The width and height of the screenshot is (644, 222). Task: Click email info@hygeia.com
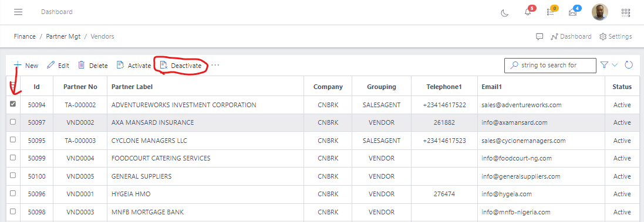[x=507, y=194]
